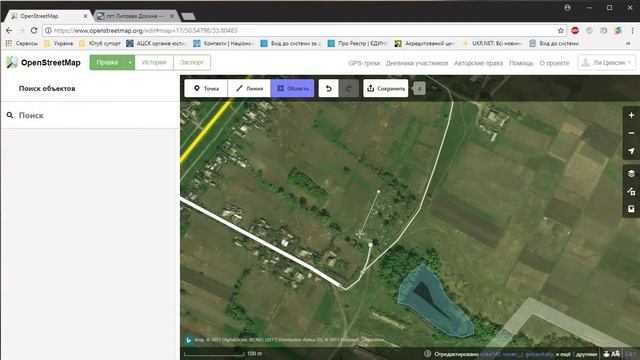Switch to the пгт Липовая Долина tab
This screenshot has width=640, height=360.
pyautogui.click(x=135, y=16)
